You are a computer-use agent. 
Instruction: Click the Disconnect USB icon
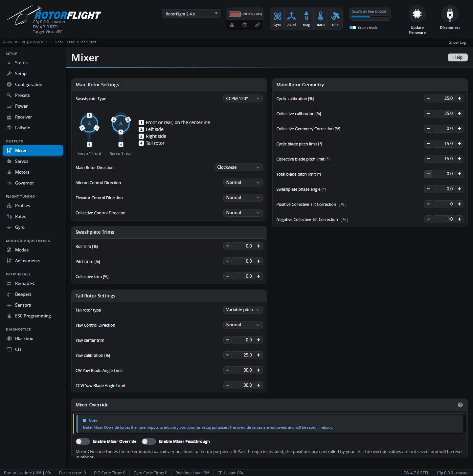coord(450,14)
